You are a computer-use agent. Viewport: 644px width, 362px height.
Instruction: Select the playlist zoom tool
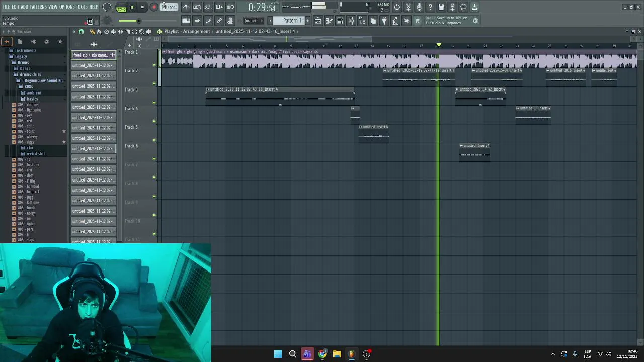coord(141,31)
